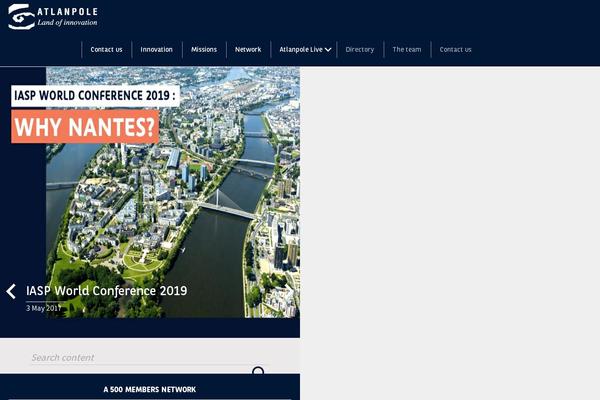600x400 pixels.
Task: Open the Directory menu item
Action: [359, 49]
